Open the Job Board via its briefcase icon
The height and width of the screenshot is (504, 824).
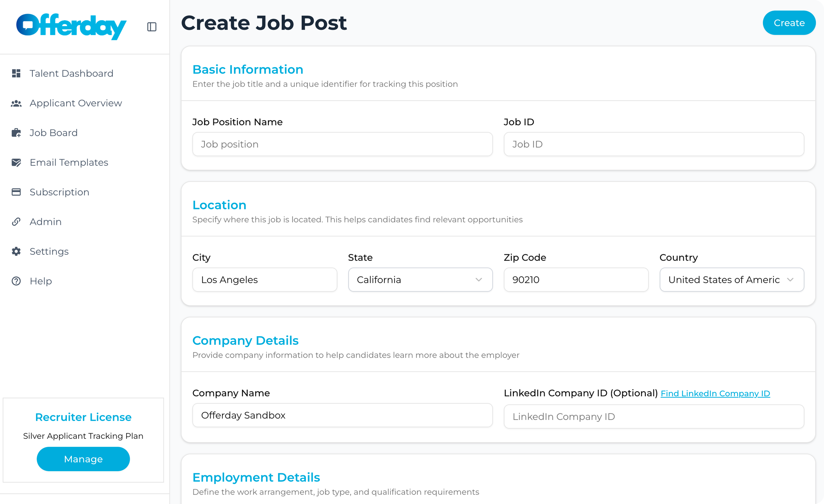tap(16, 133)
